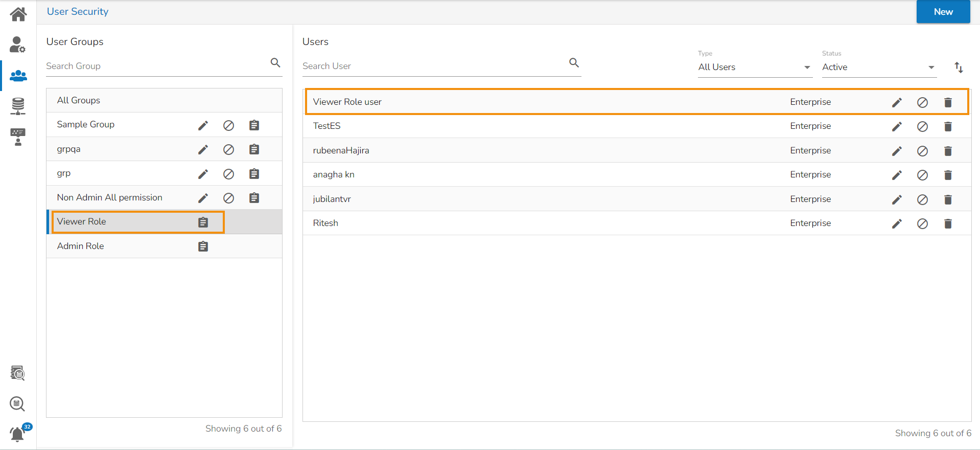
Task: Block the grpqa group
Action: [228, 149]
